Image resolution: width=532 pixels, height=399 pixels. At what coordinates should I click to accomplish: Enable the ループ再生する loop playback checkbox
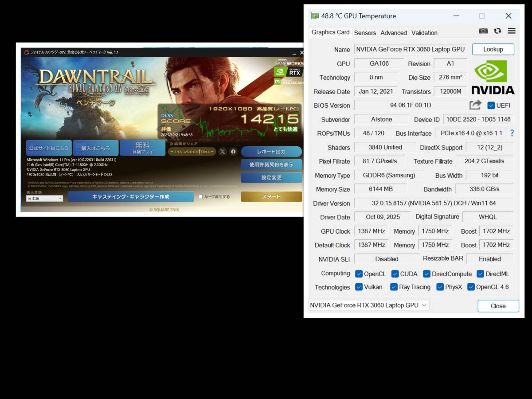pos(200,197)
